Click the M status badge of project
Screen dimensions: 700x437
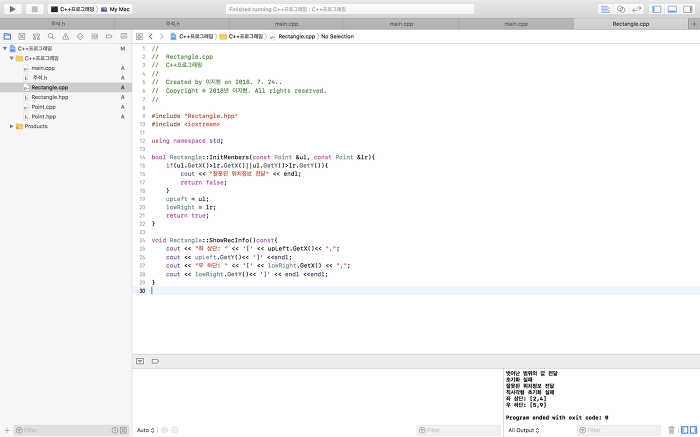pyautogui.click(x=123, y=49)
